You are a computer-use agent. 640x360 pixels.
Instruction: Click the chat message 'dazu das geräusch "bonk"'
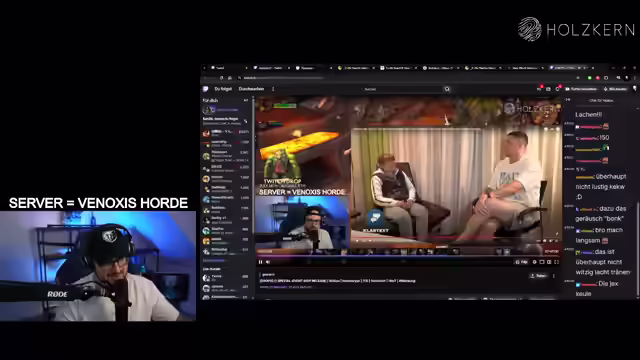600,213
